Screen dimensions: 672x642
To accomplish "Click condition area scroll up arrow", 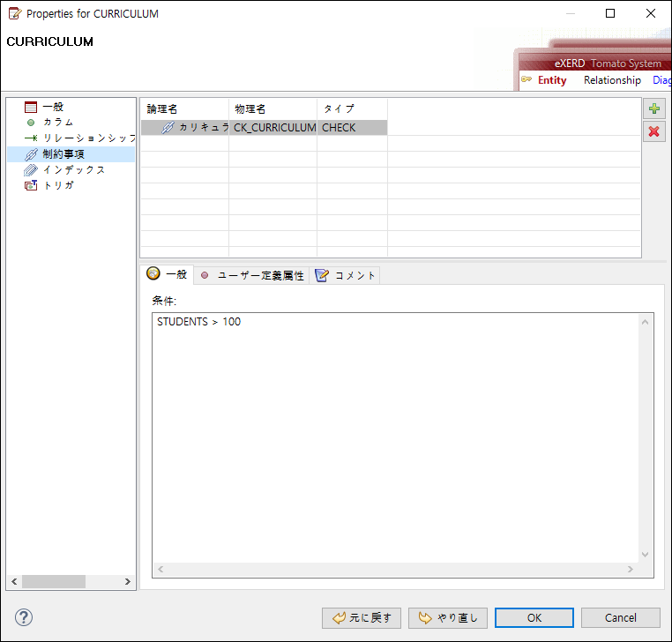I will [x=645, y=322].
